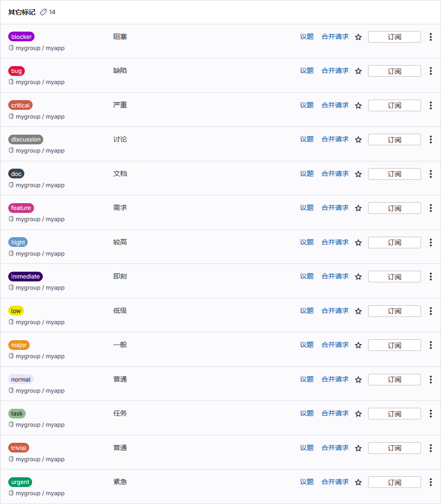Click the star icon for critical label
The height and width of the screenshot is (504, 441).
click(x=358, y=105)
